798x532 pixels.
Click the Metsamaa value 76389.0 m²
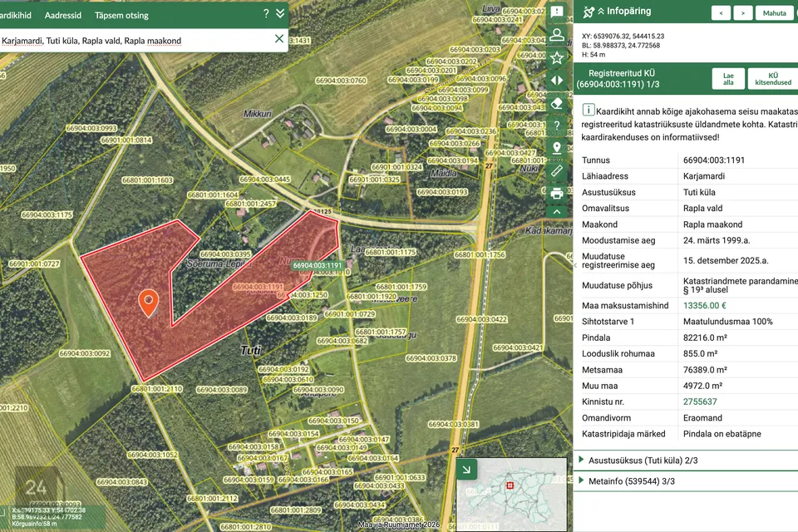click(705, 370)
